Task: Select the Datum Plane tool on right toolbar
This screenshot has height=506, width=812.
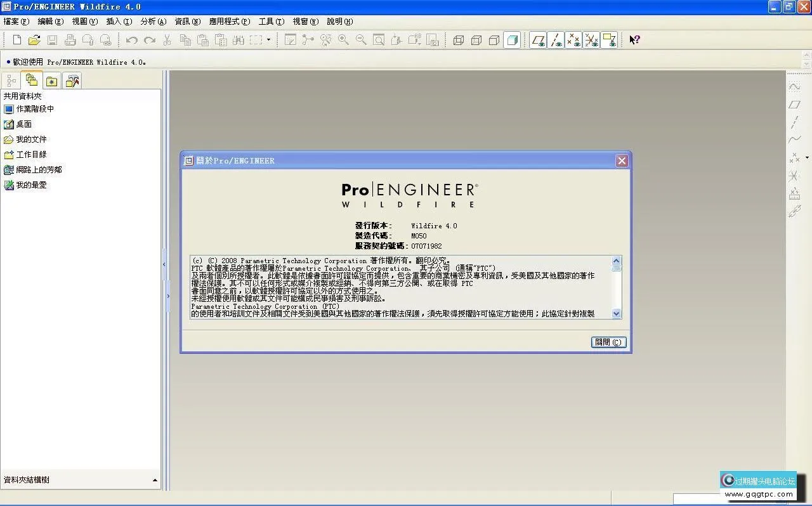Action: (x=795, y=105)
